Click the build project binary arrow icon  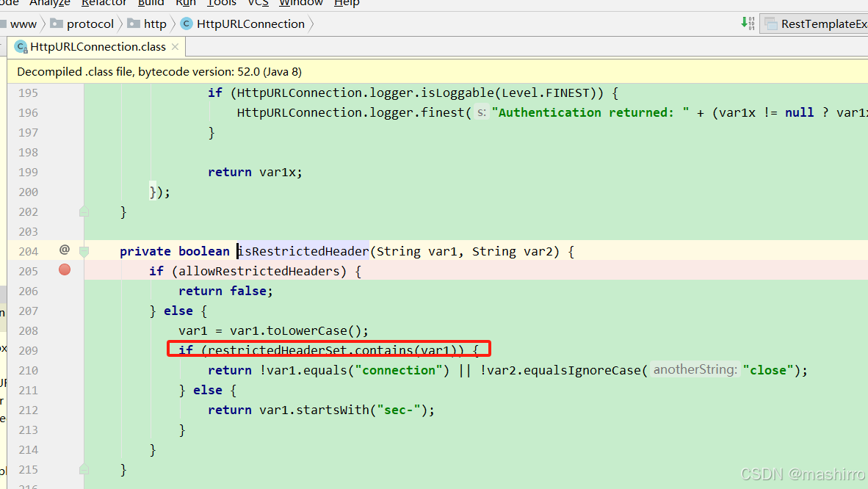[x=748, y=23]
